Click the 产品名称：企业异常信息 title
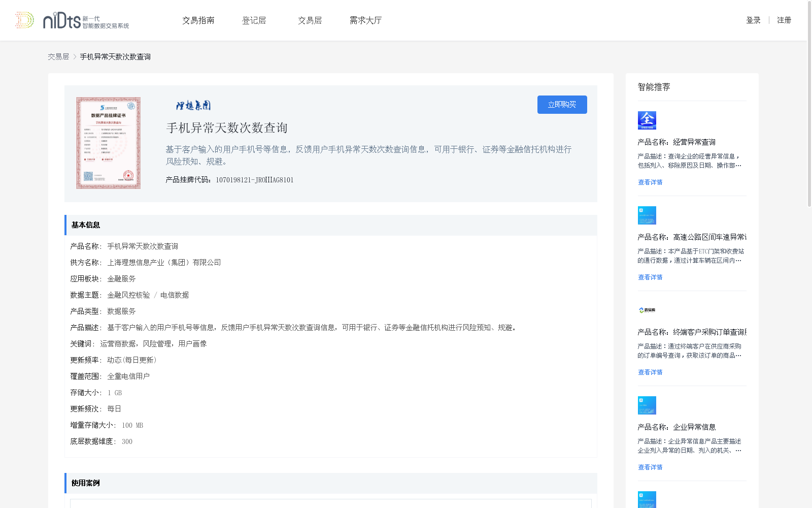Screen dimensions: 812x508 676,427
